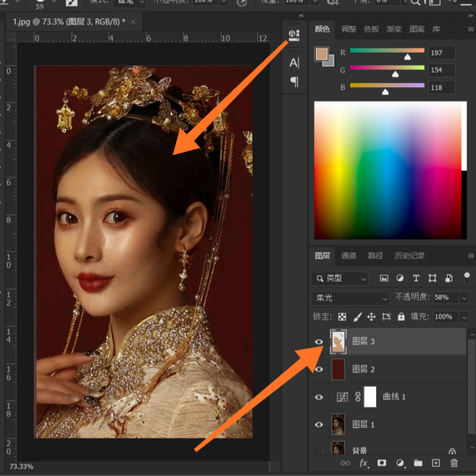Screen dimensions: 476x476
Task: Open the 柔光 blend mode dropdown
Action: [350, 298]
